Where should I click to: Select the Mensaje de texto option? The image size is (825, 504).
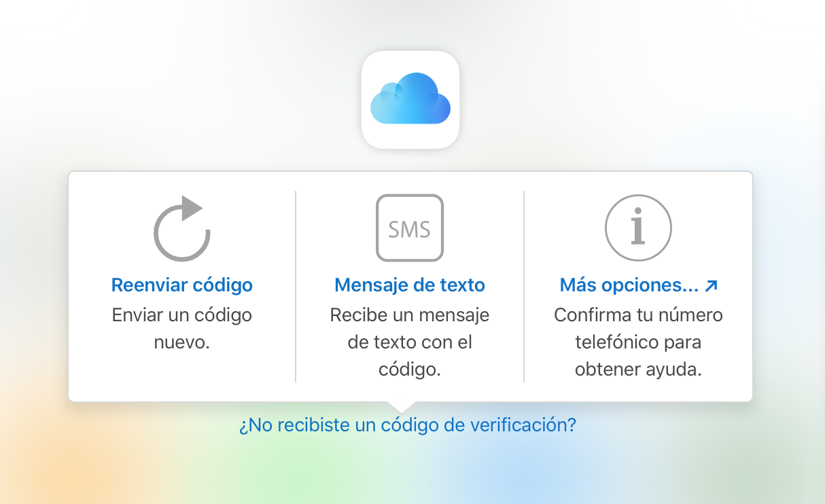(x=410, y=285)
